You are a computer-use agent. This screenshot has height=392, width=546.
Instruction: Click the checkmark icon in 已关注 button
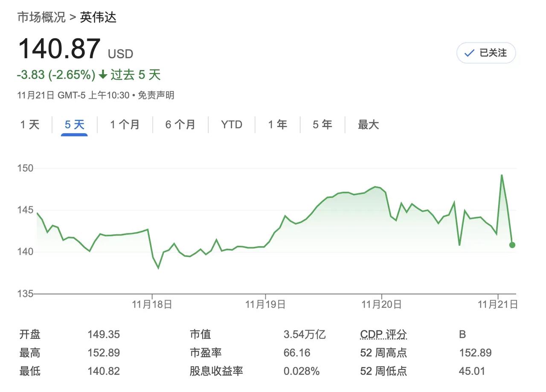(x=469, y=53)
